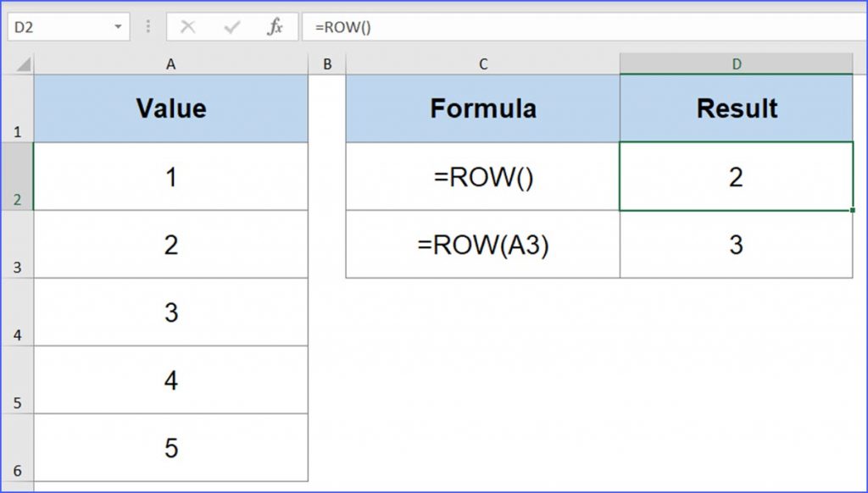Open the Name Box dropdown arrow
This screenshot has width=868, height=493.
[117, 26]
